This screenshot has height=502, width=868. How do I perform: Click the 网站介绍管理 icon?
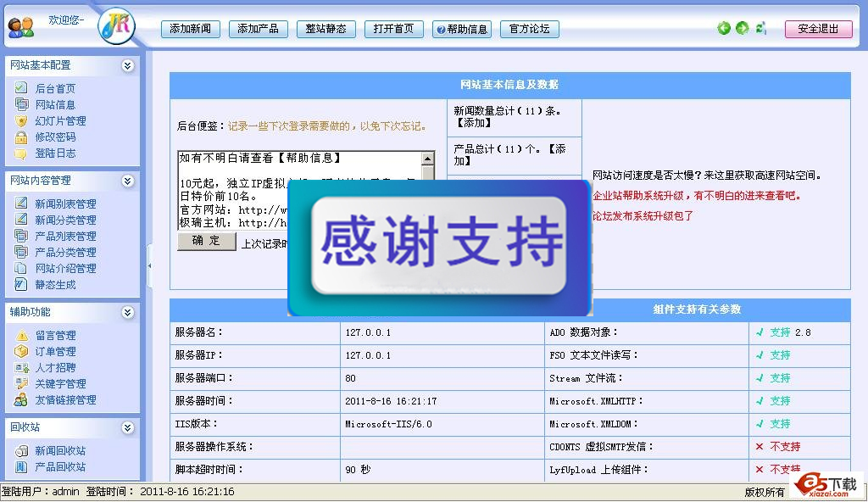pos(21,268)
